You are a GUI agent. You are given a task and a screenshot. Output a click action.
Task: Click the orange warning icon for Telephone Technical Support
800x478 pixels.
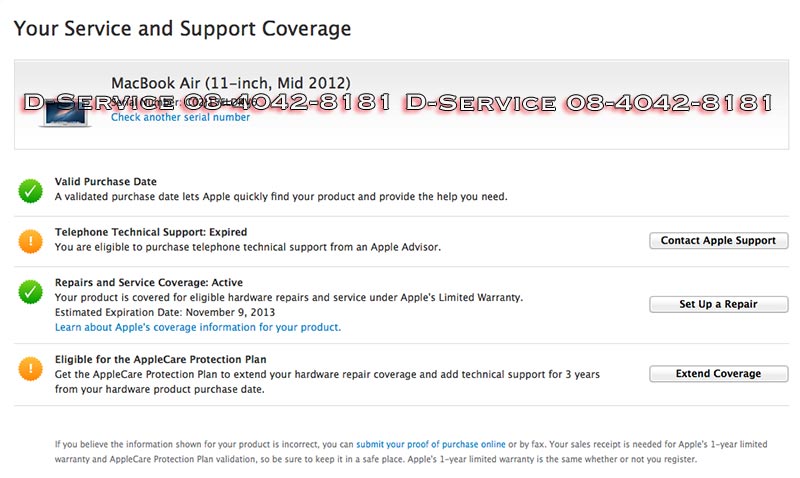click(x=30, y=240)
